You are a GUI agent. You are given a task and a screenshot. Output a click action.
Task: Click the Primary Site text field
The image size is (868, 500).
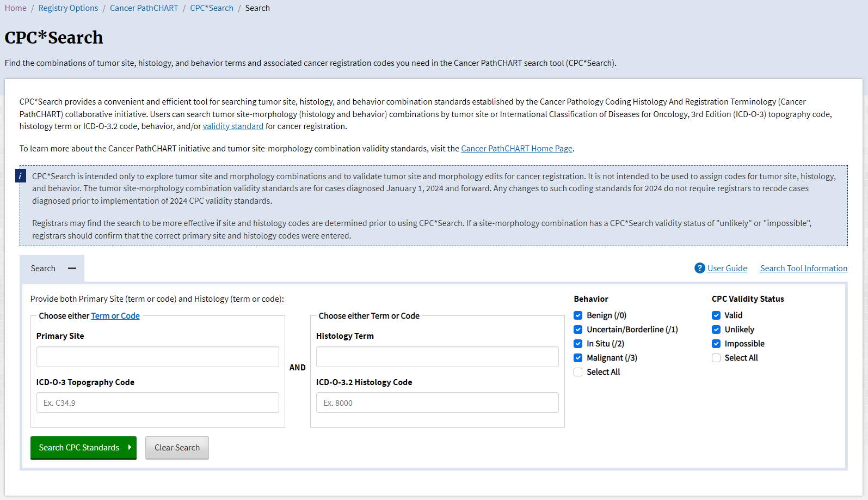coord(157,357)
